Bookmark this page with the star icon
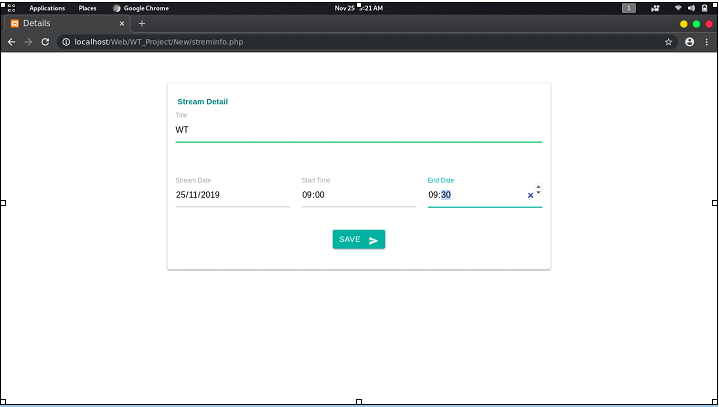 click(669, 42)
